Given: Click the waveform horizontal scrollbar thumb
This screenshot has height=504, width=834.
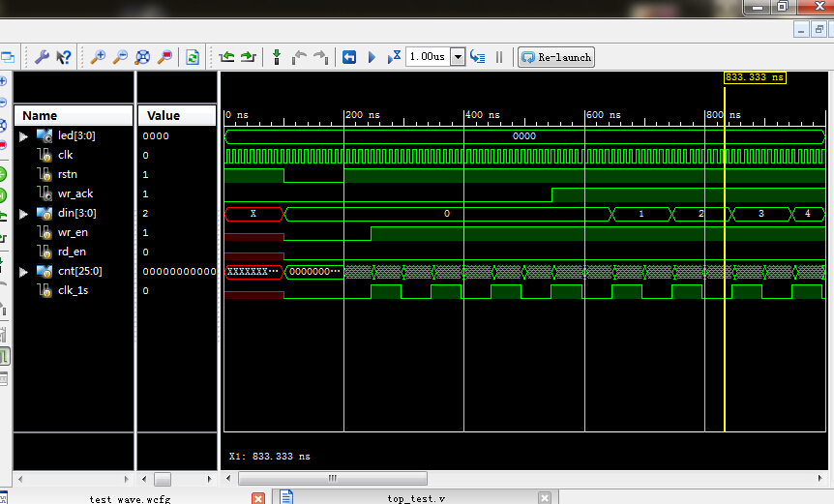Looking at the screenshot, I should point(332,478).
